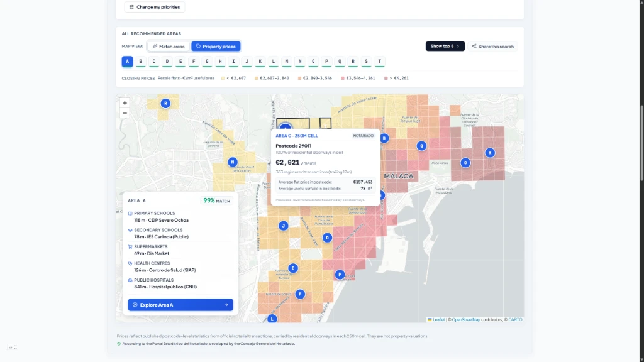Click Share this search
The height and width of the screenshot is (362, 644).
pyautogui.click(x=492, y=47)
